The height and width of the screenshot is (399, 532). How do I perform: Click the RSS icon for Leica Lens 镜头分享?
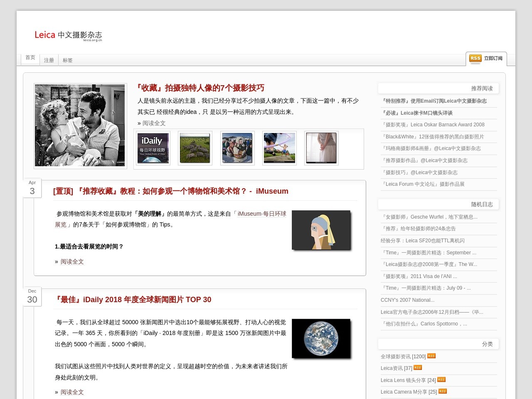pyautogui.click(x=441, y=379)
